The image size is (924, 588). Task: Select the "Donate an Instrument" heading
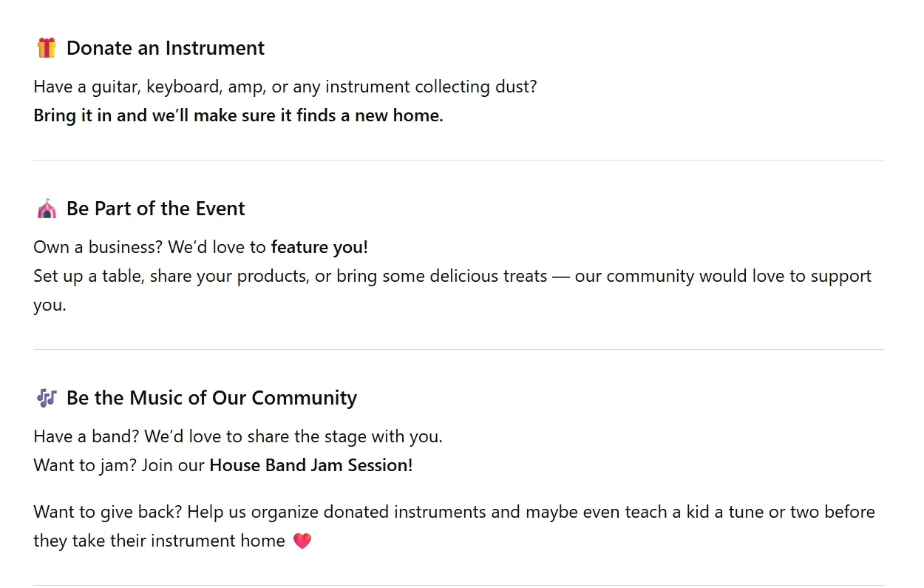click(165, 48)
